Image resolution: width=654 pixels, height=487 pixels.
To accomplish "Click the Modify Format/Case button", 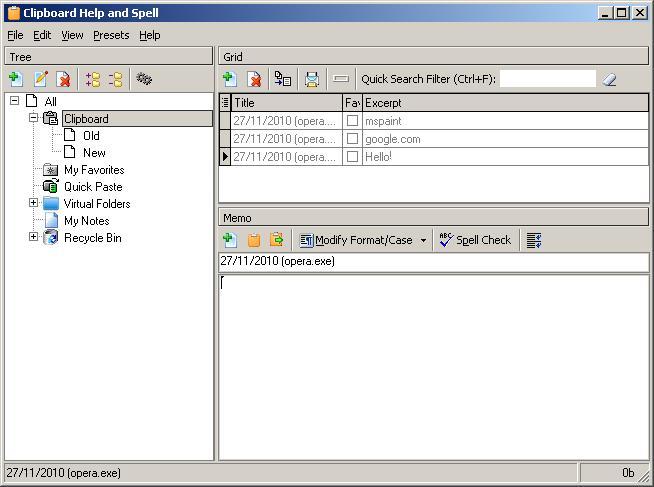I will click(x=356, y=240).
